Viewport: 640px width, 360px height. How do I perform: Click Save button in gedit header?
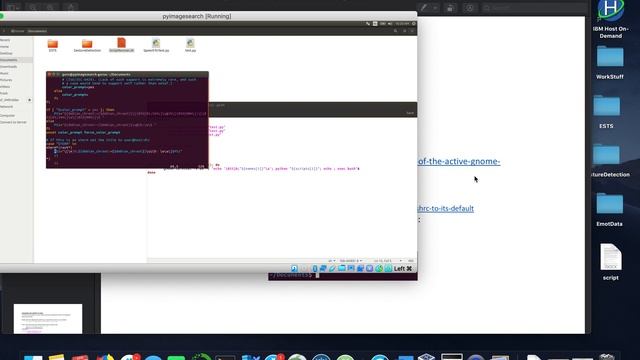[x=410, y=113]
